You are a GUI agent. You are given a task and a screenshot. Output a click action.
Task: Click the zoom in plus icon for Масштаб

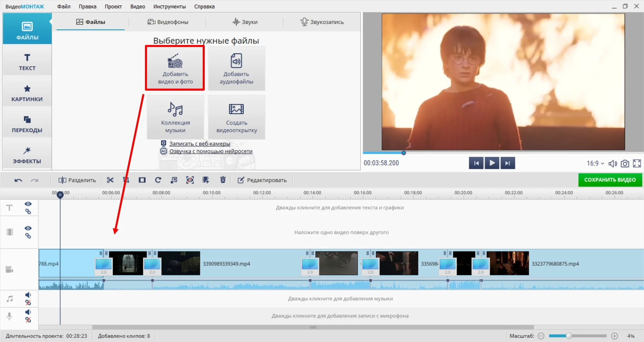pyautogui.click(x=614, y=336)
